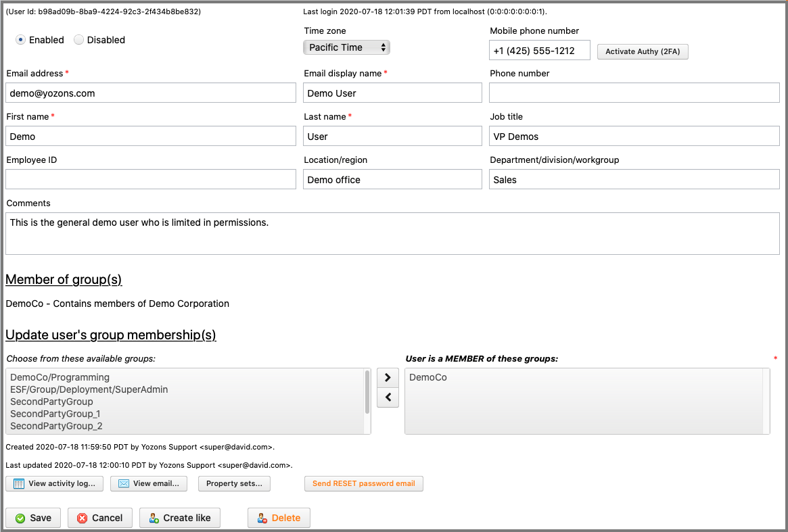Click the green checkmark Save icon

[x=20, y=518]
